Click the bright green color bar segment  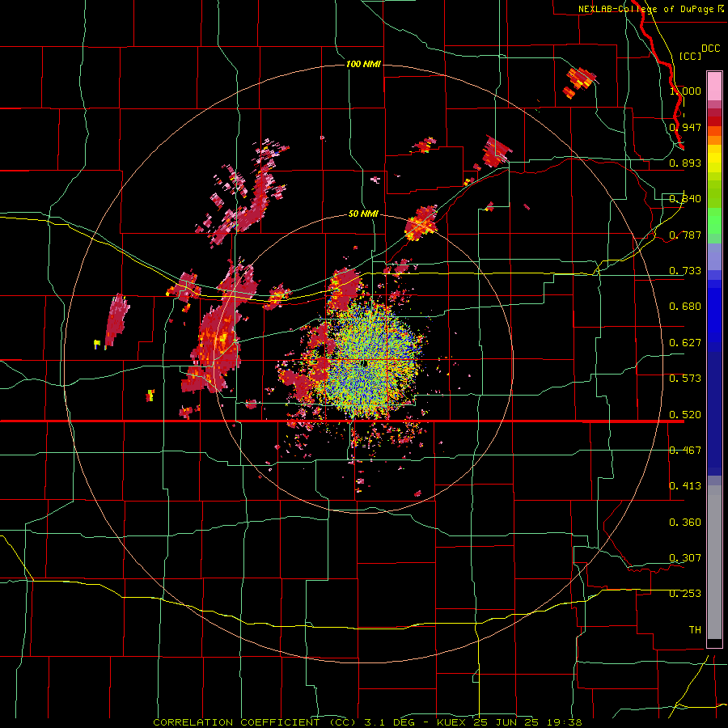714,221
